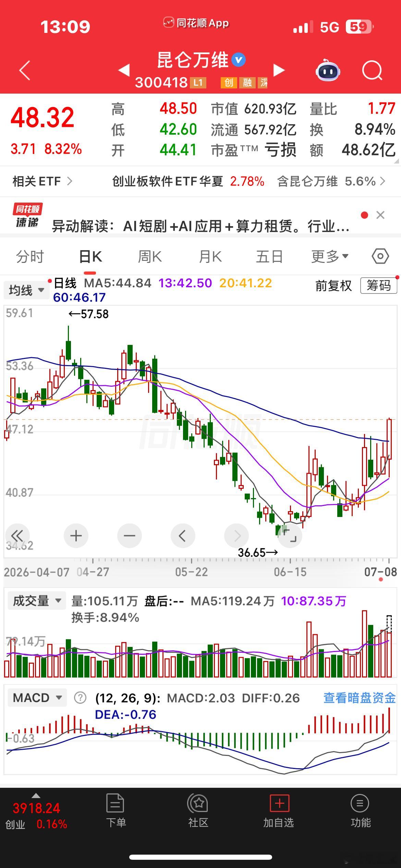Tap the back arrow in header

[25, 70]
